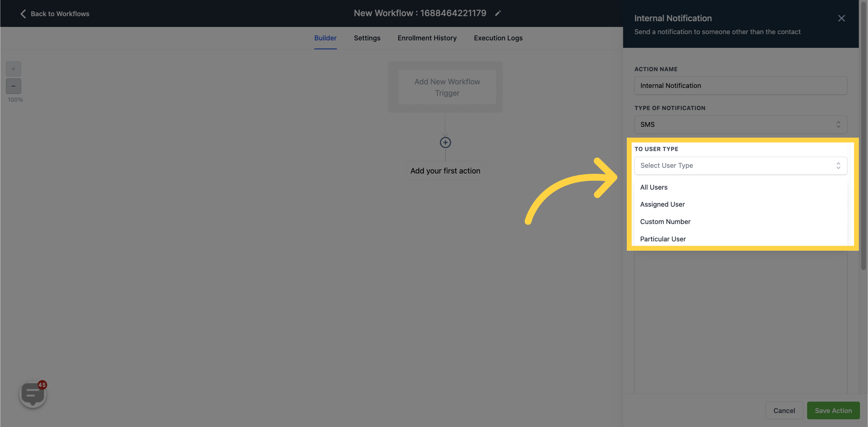Choose Custom Number option
This screenshot has height=427, width=868.
tap(741, 222)
